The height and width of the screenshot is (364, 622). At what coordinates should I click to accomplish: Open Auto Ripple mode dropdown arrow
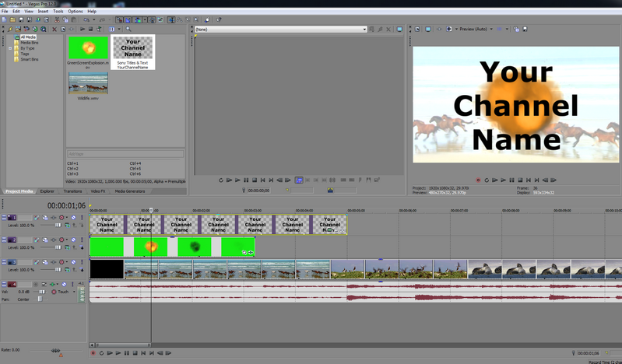pos(144,19)
